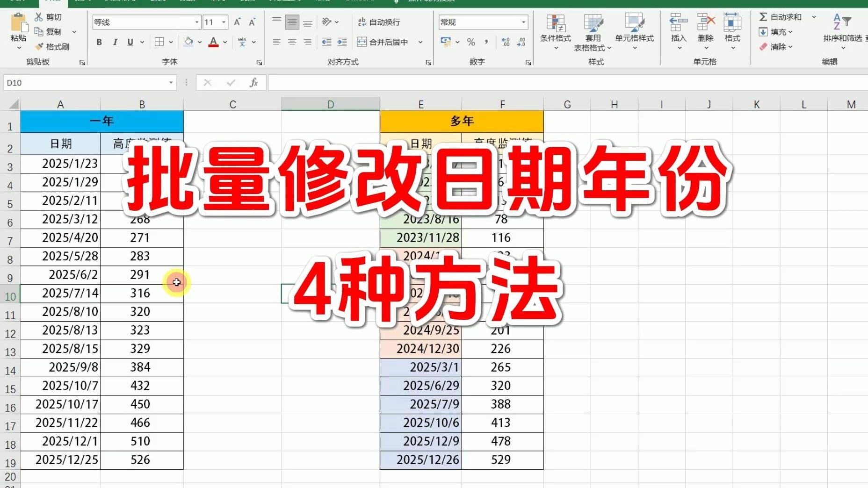The width and height of the screenshot is (868, 488).
Task: Select all cells via corner triangle
Action: pyautogui.click(x=14, y=104)
